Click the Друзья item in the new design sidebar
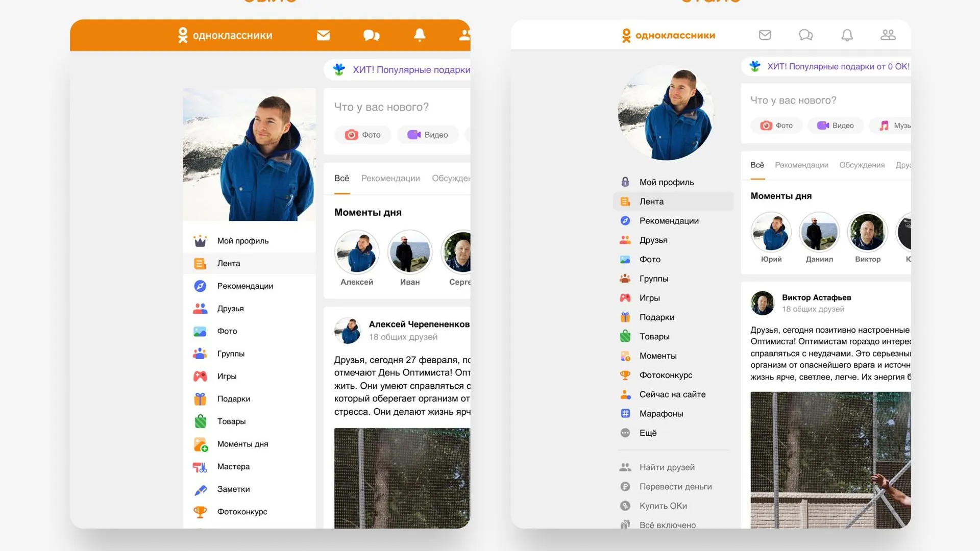Screen dimensions: 980x551 pos(673,240)
